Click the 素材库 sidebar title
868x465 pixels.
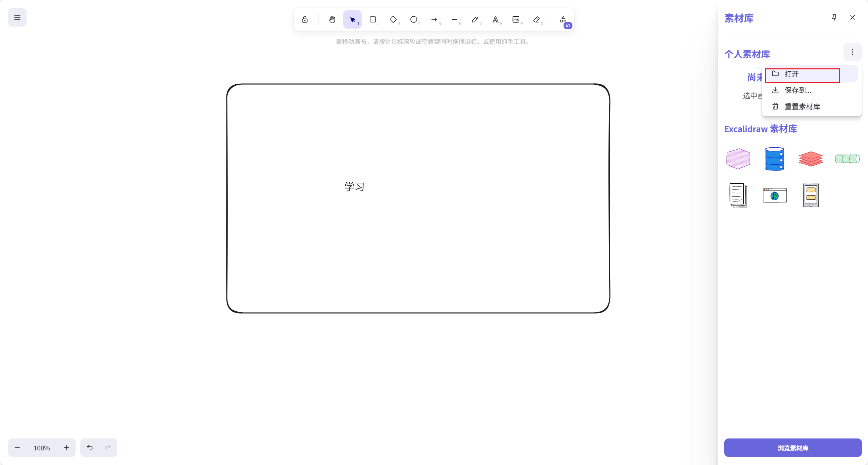pyautogui.click(x=739, y=18)
